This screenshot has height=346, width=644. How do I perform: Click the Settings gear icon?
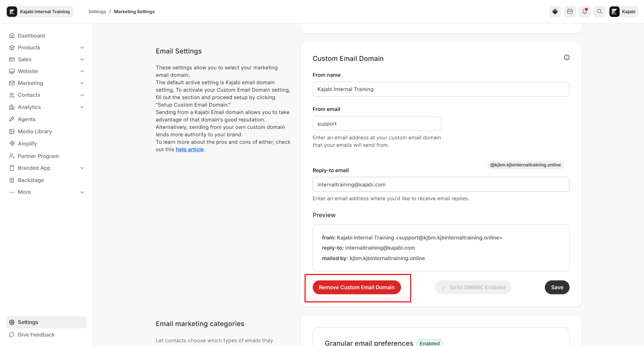pyautogui.click(x=12, y=322)
